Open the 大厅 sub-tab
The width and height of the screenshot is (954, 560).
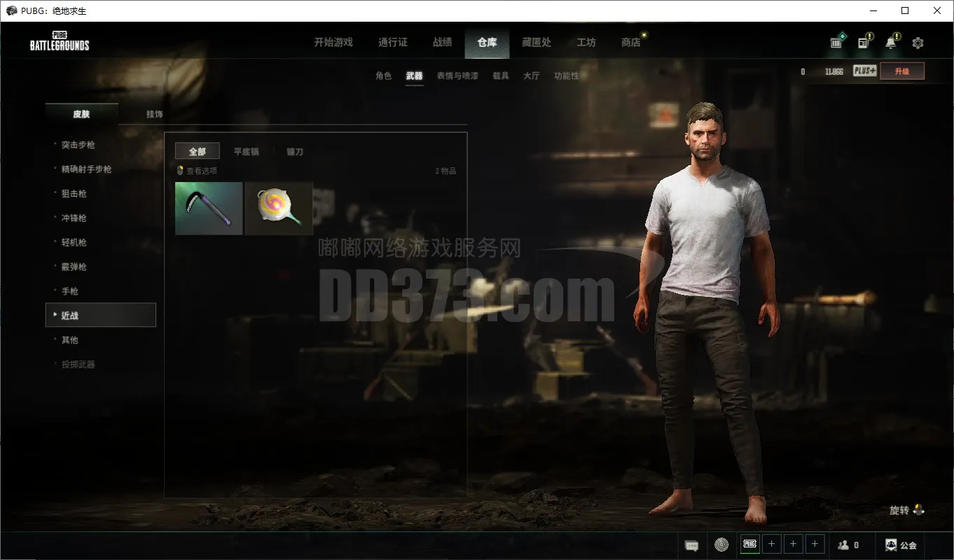click(532, 76)
